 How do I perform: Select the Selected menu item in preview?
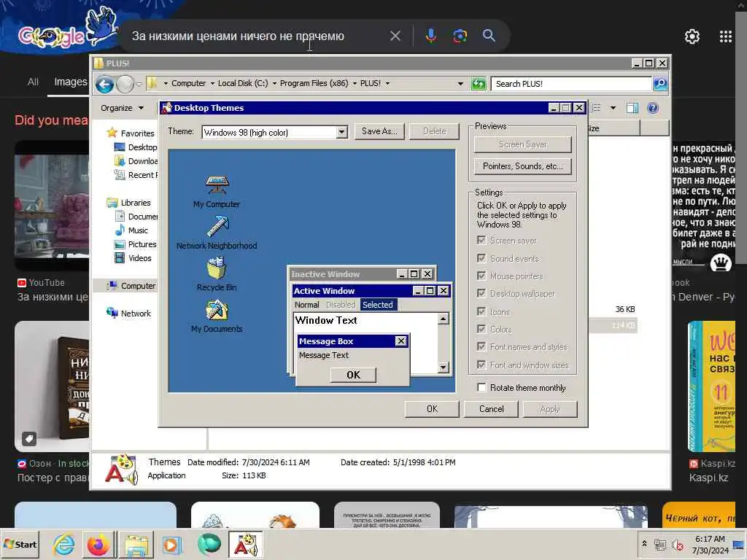378,305
